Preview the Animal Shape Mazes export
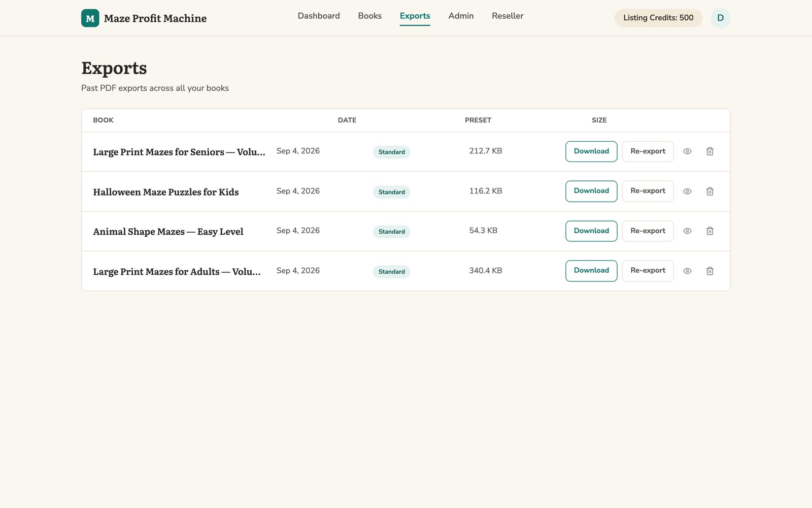 coord(687,231)
